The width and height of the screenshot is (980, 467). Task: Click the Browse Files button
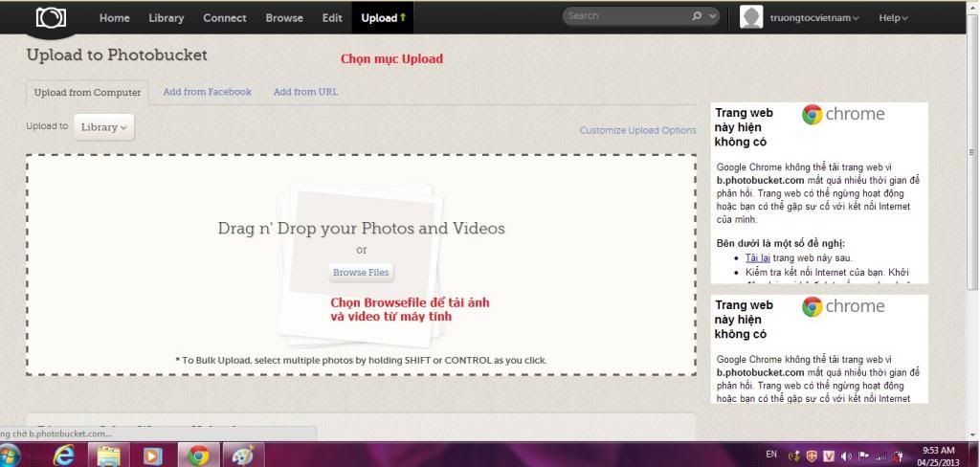click(361, 273)
